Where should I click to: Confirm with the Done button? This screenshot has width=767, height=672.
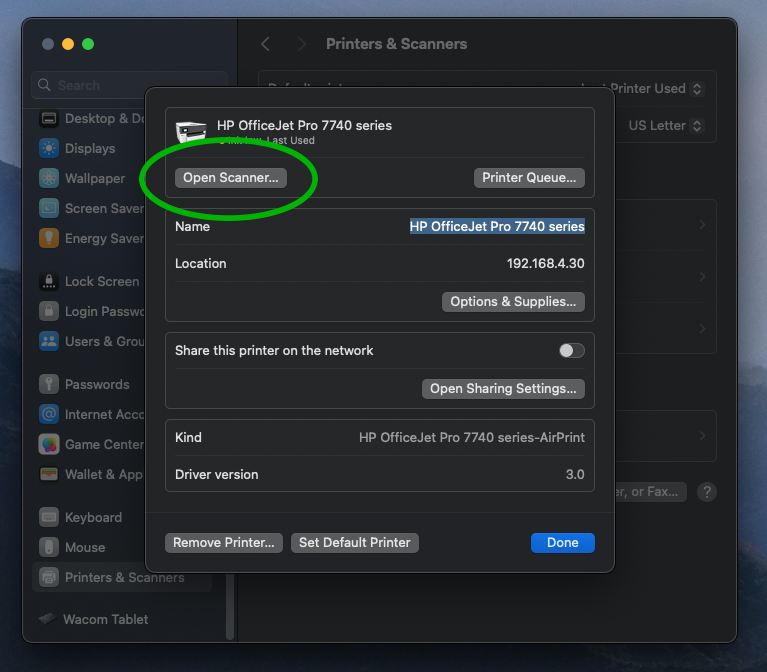coord(563,543)
